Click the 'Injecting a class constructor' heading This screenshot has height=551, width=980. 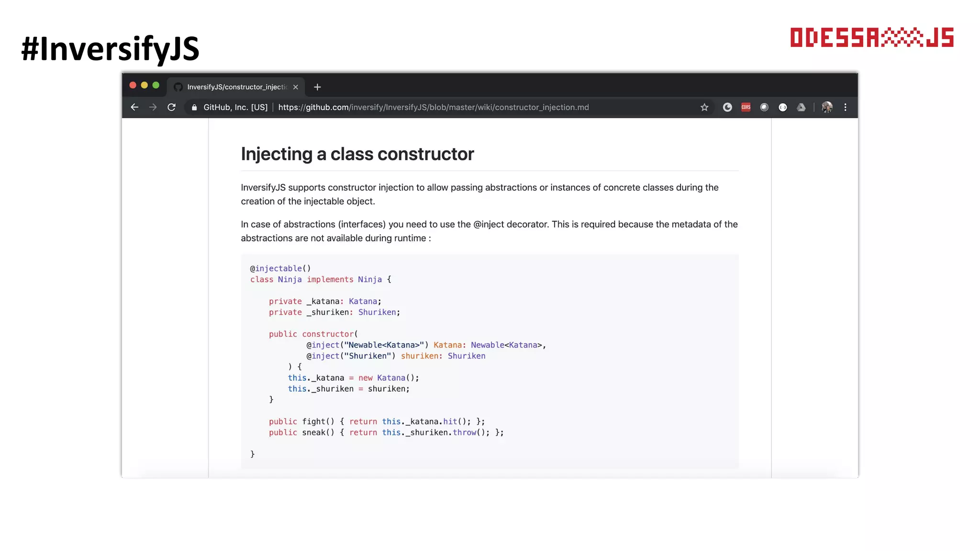click(x=357, y=154)
